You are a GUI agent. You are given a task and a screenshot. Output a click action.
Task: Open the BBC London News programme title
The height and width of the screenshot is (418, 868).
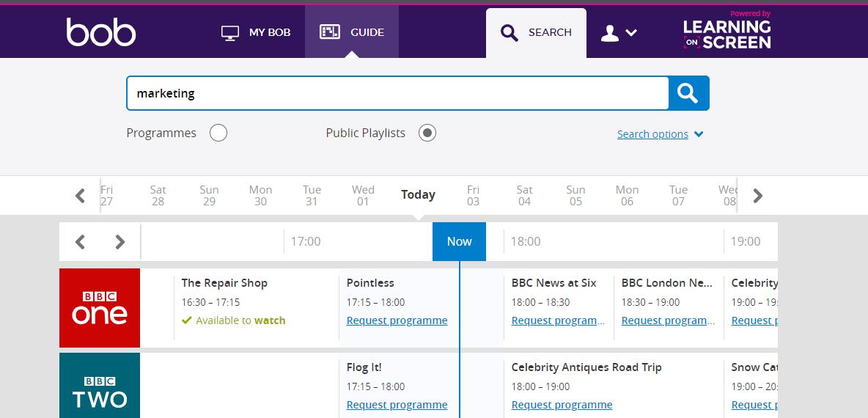667,283
